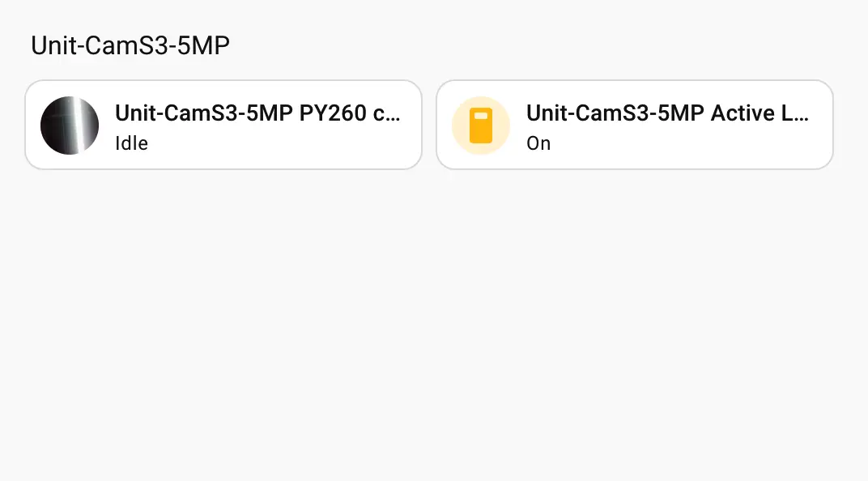This screenshot has height=481, width=868.
Task: View the live stream from camera tile
Action: pyautogui.click(x=70, y=126)
